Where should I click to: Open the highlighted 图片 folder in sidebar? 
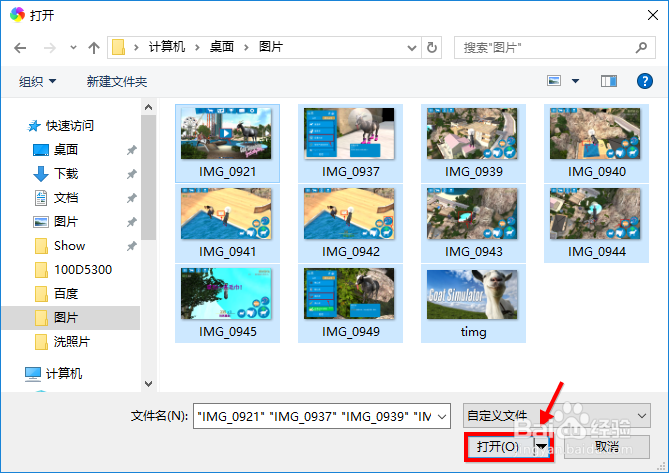[70, 318]
